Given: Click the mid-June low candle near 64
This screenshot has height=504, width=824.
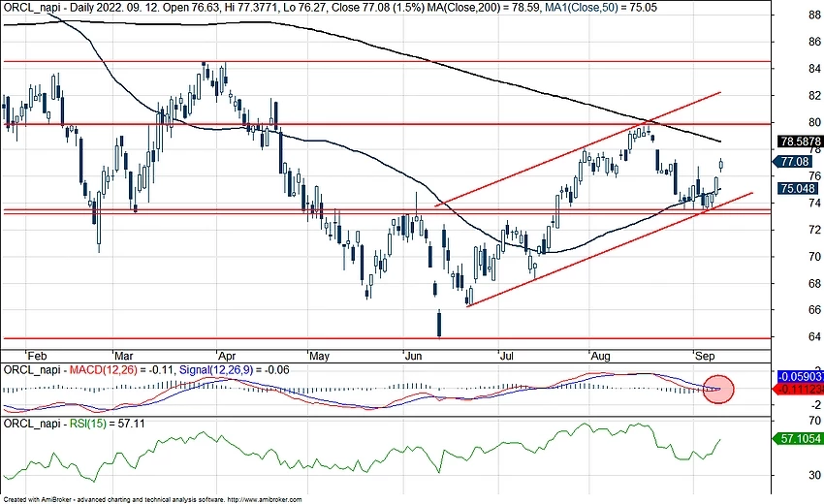Looking at the screenshot, I should (x=439, y=323).
